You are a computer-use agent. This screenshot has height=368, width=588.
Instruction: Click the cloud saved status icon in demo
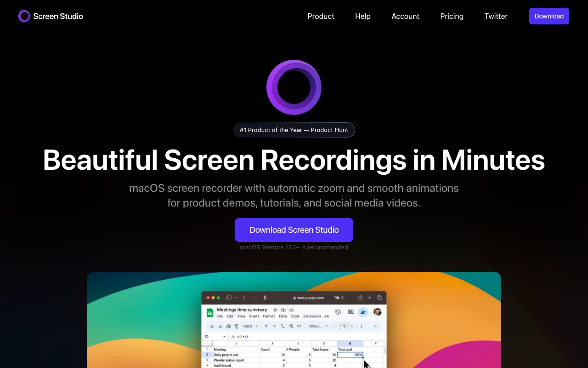click(292, 310)
